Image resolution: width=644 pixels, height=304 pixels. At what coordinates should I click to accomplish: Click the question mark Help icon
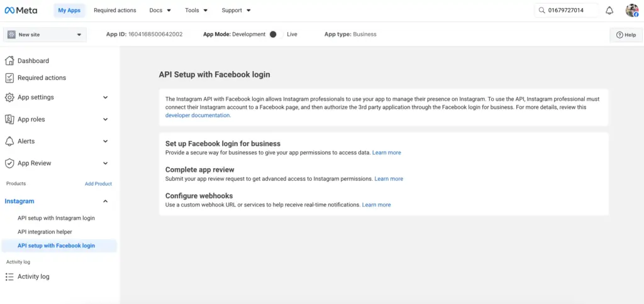619,35
